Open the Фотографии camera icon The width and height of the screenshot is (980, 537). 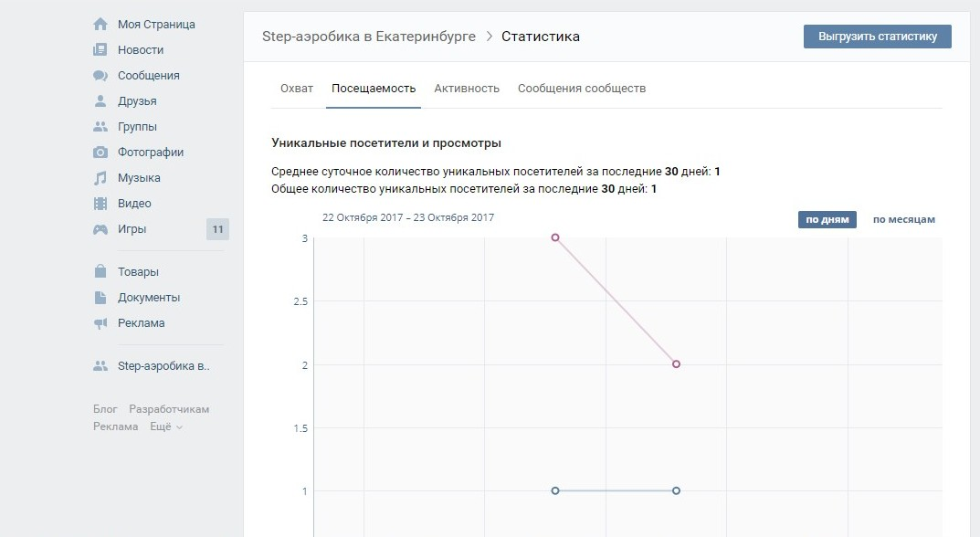[100, 153]
